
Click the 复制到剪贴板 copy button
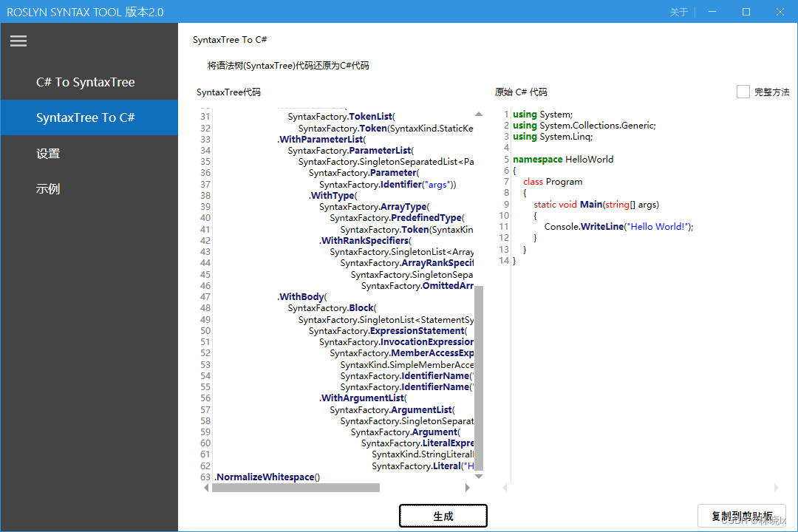742,516
